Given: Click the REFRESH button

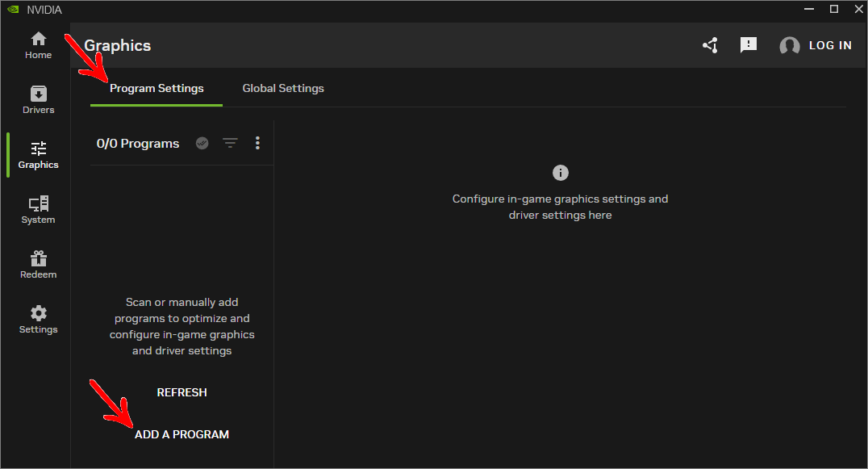Looking at the screenshot, I should pyautogui.click(x=182, y=392).
